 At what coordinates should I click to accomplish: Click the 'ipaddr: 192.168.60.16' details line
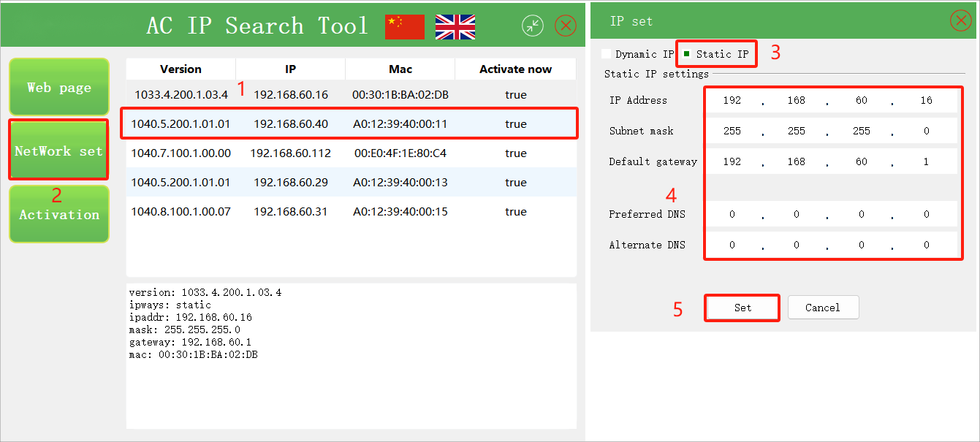point(191,317)
